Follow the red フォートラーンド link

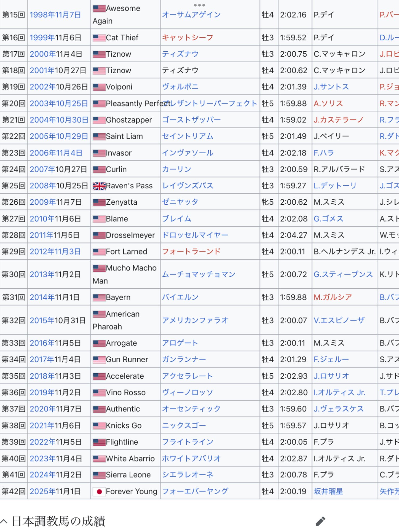tap(191, 251)
